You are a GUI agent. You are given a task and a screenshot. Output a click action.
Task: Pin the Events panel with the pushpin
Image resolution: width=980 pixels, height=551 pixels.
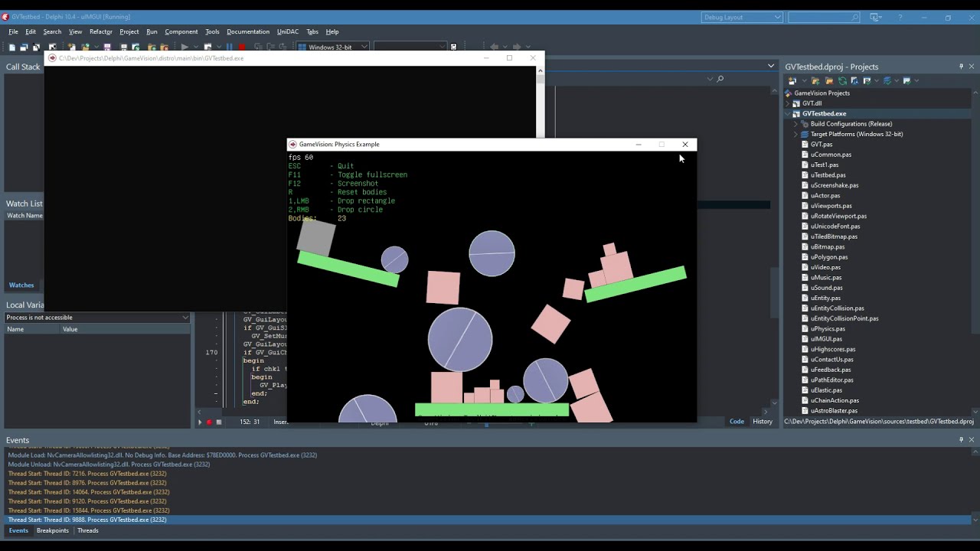961,440
